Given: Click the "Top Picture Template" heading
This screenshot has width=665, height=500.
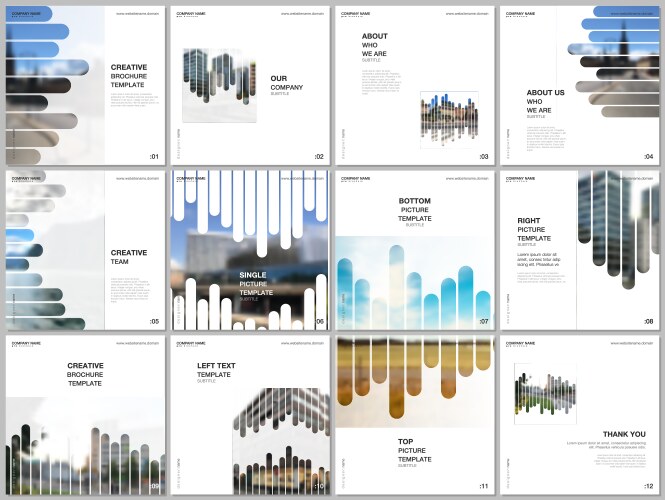Looking at the screenshot, I should tap(414, 450).
